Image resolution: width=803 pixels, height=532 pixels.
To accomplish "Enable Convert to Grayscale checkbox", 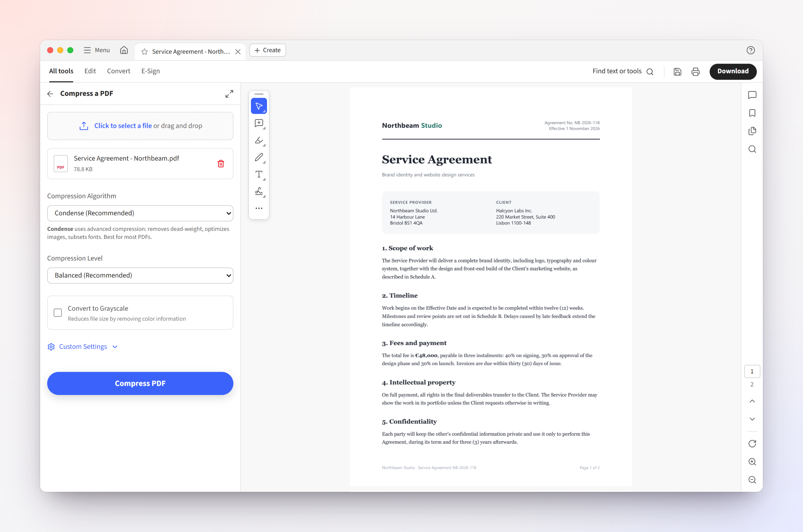I will [x=58, y=313].
